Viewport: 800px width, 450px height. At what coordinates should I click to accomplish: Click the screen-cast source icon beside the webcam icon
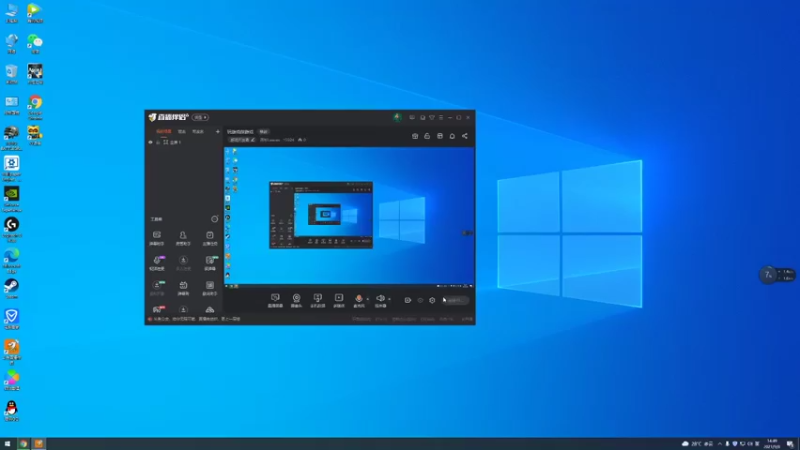317,300
